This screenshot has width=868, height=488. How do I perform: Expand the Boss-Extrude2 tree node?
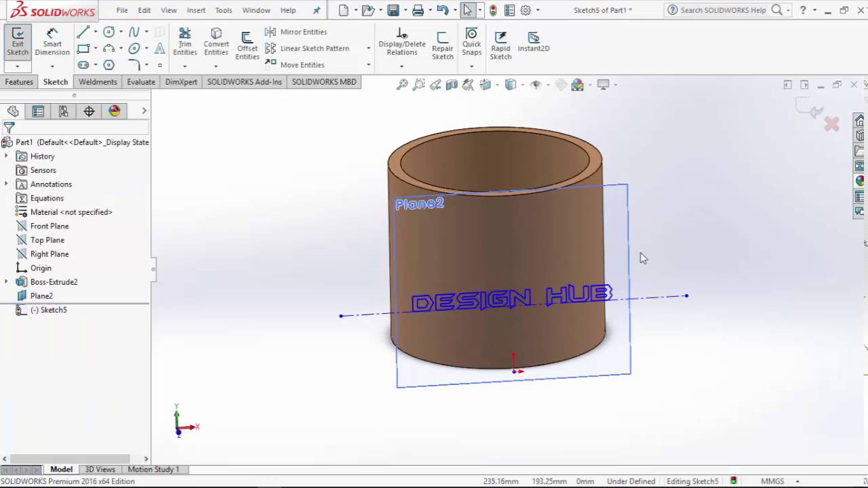(x=6, y=282)
